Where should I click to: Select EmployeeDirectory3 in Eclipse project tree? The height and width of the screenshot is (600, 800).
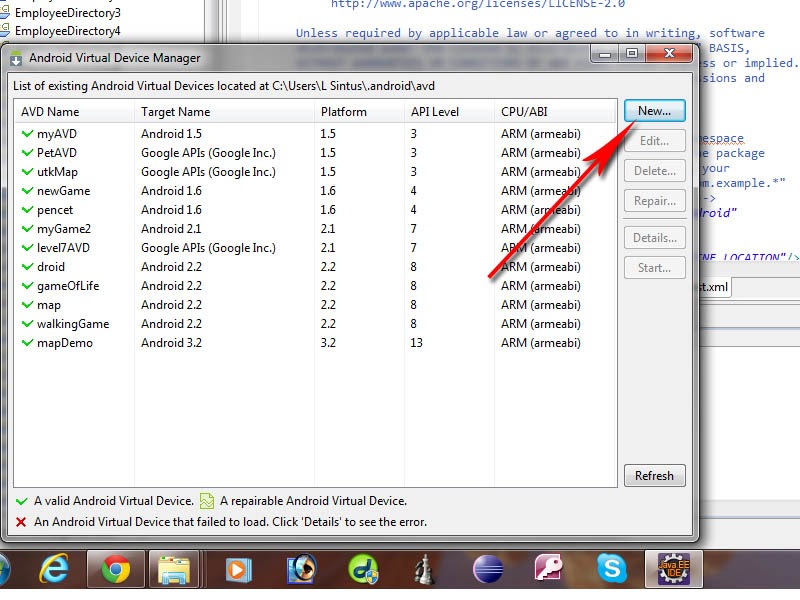67,13
